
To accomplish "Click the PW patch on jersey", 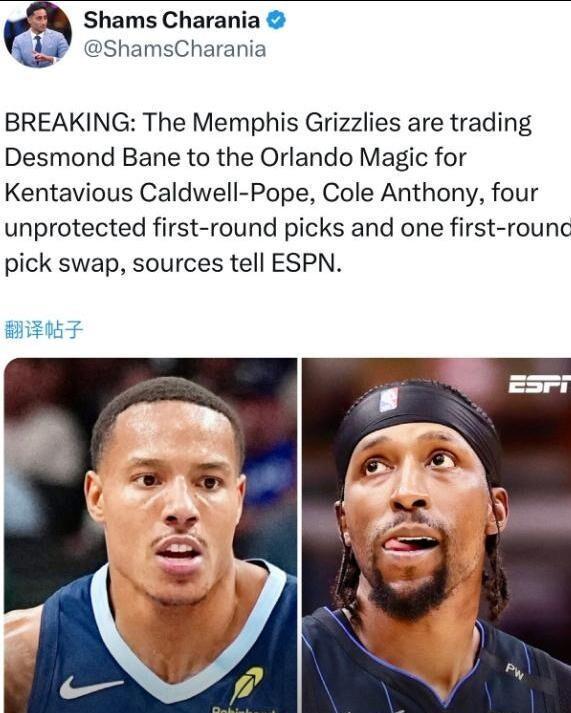I will 514,671.
